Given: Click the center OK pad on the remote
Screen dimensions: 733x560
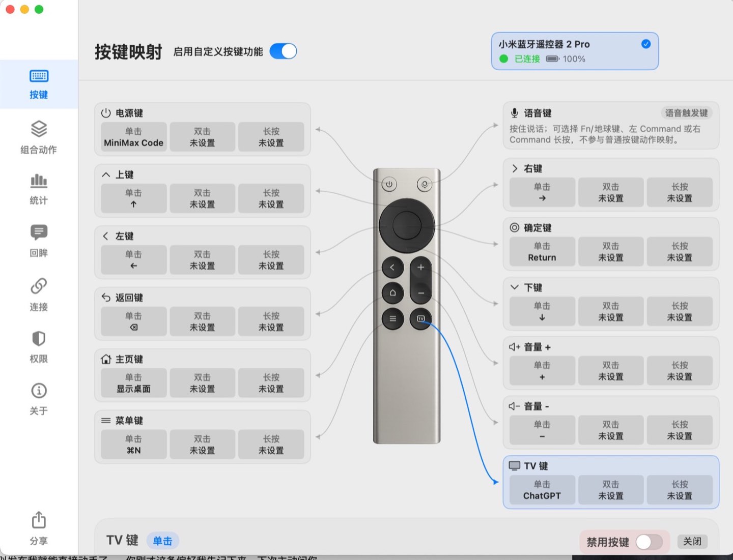Looking at the screenshot, I should pos(407,225).
